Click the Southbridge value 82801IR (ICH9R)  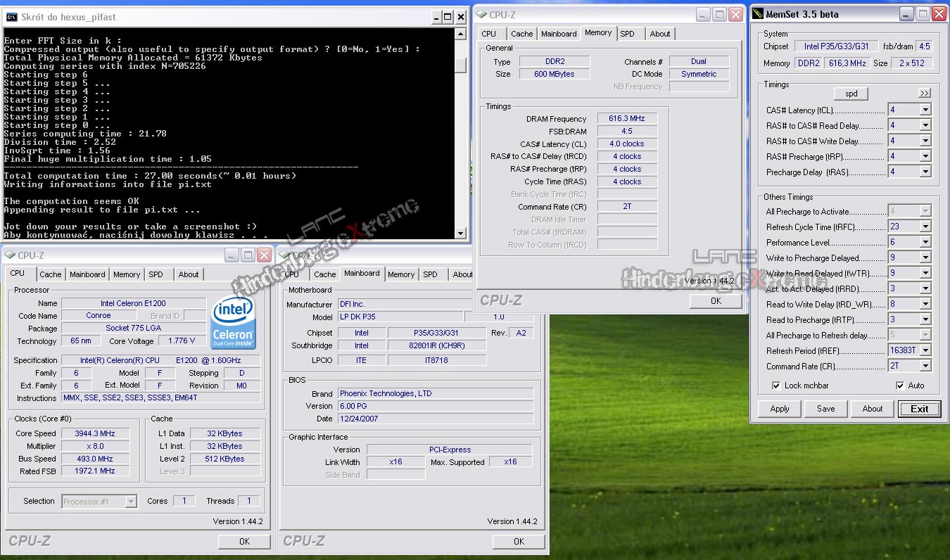pyautogui.click(x=437, y=345)
